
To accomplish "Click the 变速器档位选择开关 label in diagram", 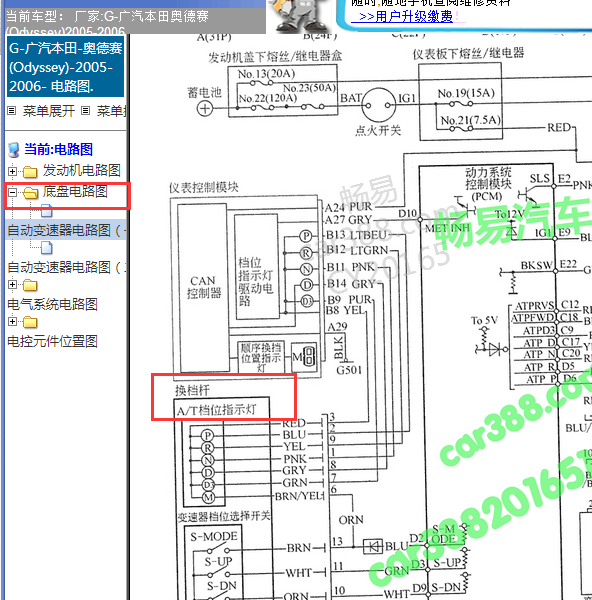I will tap(224, 516).
